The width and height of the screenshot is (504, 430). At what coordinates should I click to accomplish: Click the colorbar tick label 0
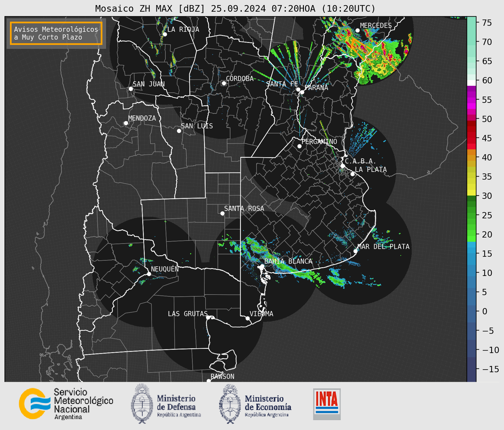point(485,311)
